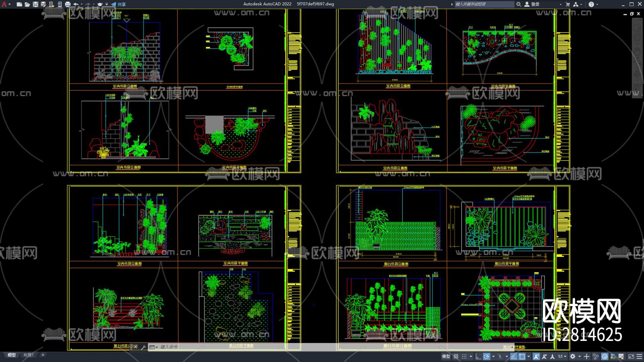
Task: Expand the undo history dropdown
Action: click(82, 4)
